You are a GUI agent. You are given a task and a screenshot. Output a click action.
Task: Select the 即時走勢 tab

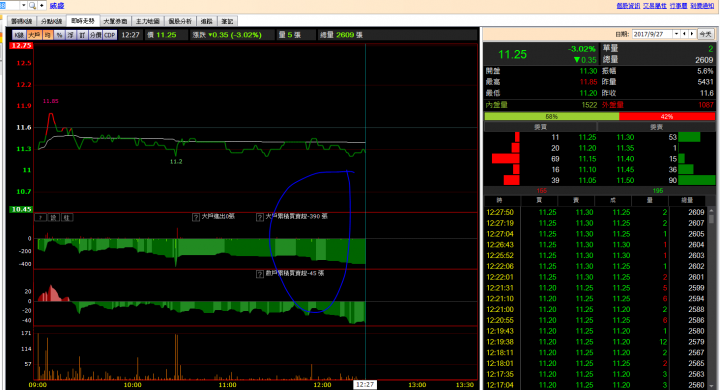tap(83, 21)
